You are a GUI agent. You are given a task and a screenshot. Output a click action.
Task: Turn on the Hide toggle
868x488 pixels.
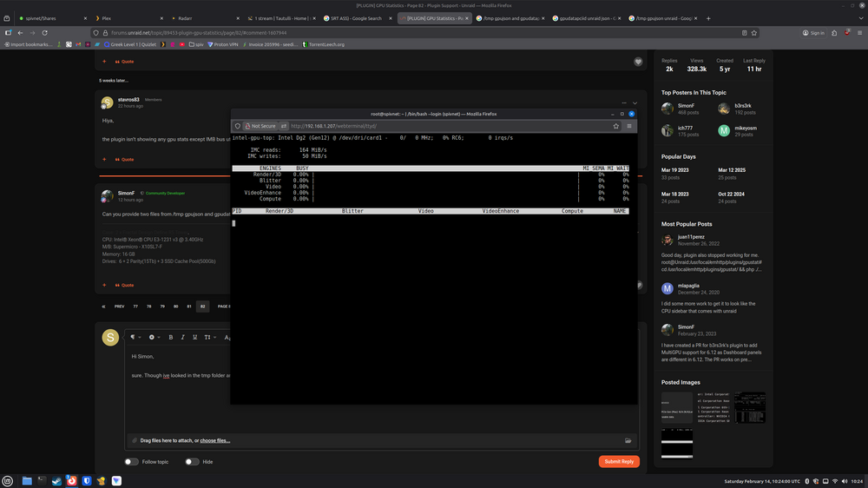[x=192, y=461]
